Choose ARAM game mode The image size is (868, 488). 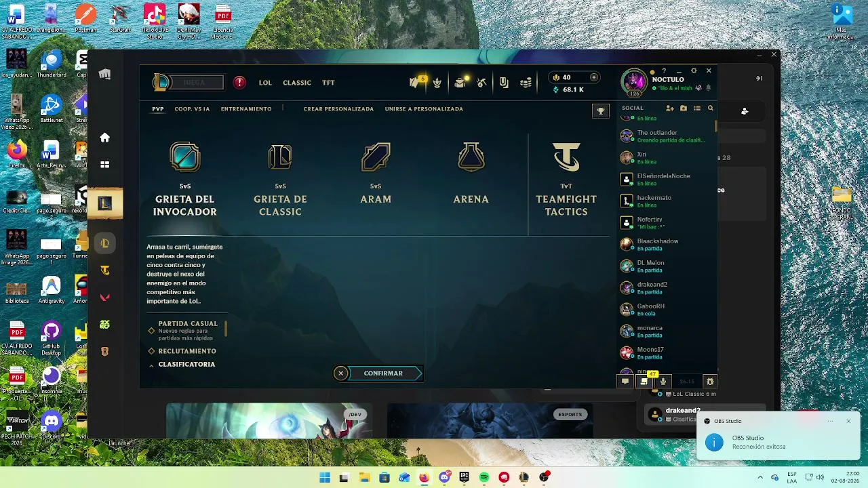click(376, 173)
